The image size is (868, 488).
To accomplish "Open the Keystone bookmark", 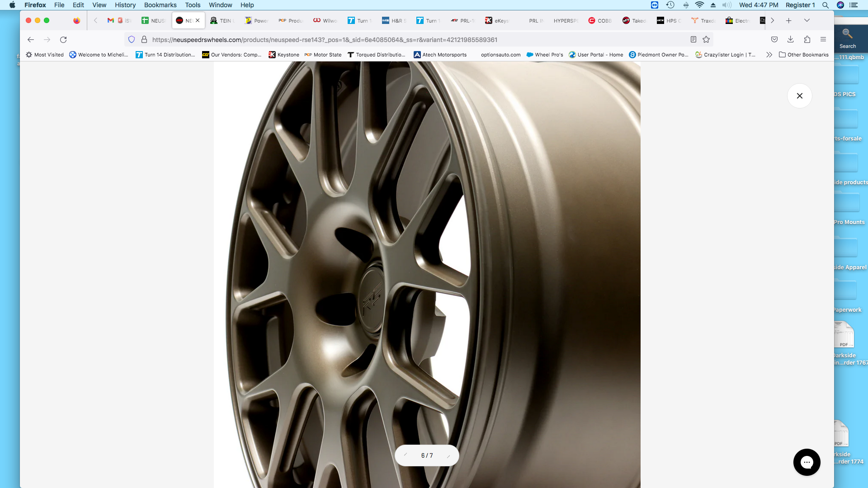I will tap(284, 55).
